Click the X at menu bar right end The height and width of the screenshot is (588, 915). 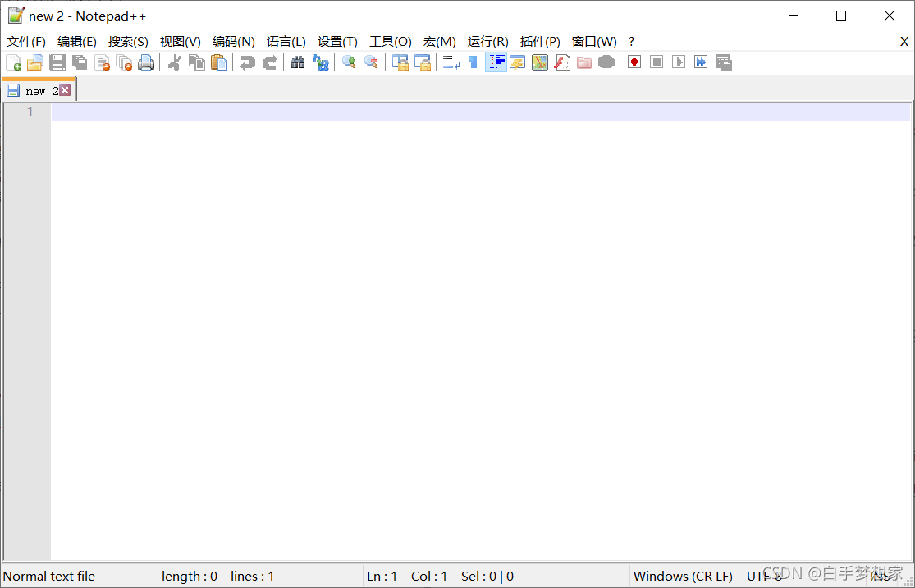click(x=904, y=42)
